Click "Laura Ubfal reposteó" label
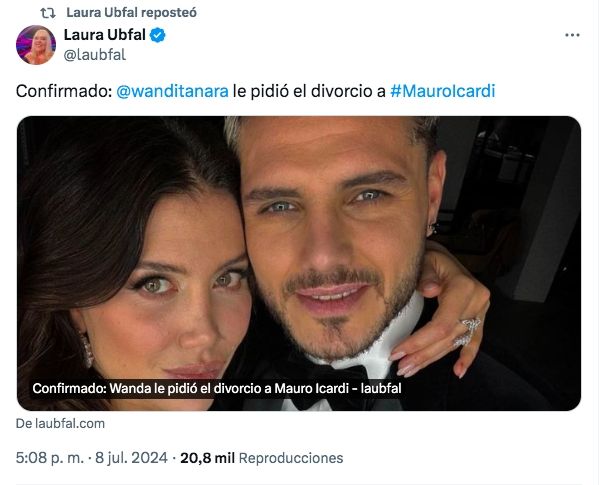The height and width of the screenshot is (485, 599). point(131,13)
